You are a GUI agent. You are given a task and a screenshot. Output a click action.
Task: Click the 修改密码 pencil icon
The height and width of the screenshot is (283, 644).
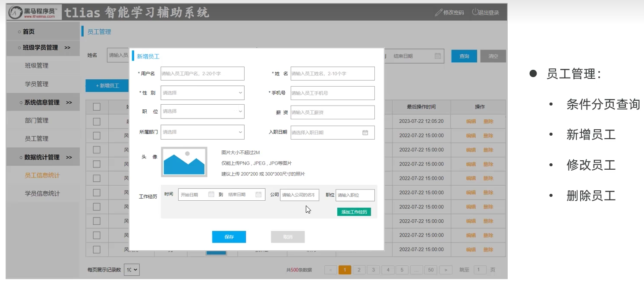coord(439,12)
